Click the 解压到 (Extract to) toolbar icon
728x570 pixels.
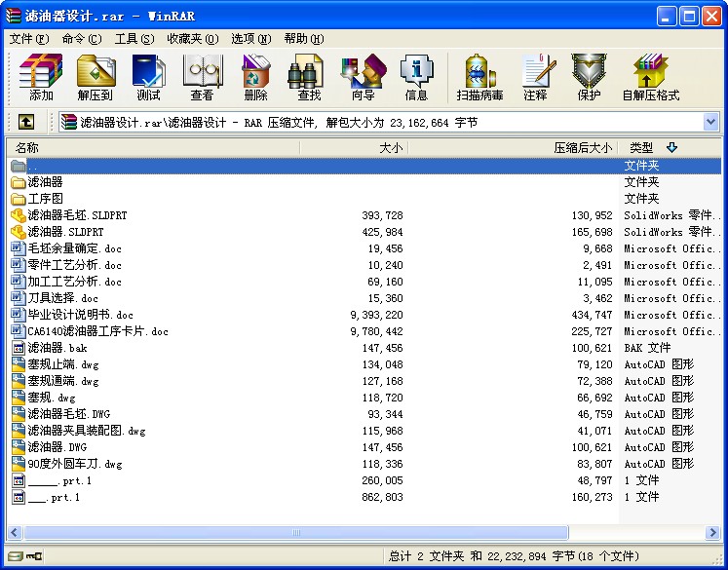[96, 77]
